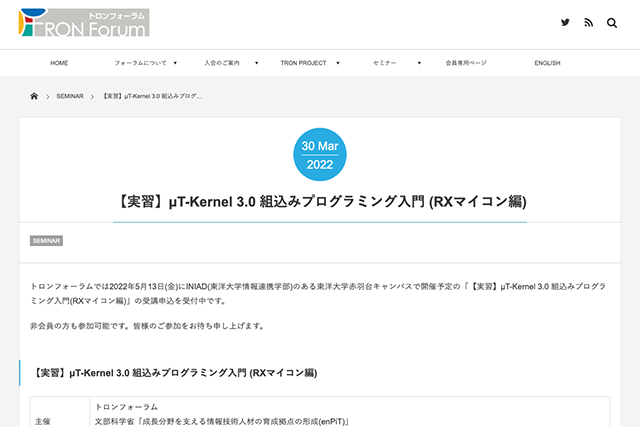Image resolution: width=640 pixels, height=427 pixels.
Task: Go to the TRON Forum logo
Action: point(84,23)
